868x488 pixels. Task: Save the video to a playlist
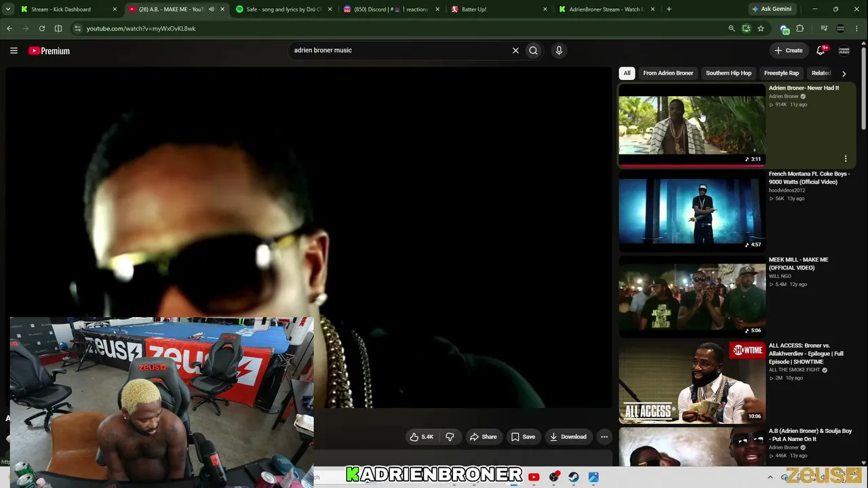pos(523,436)
